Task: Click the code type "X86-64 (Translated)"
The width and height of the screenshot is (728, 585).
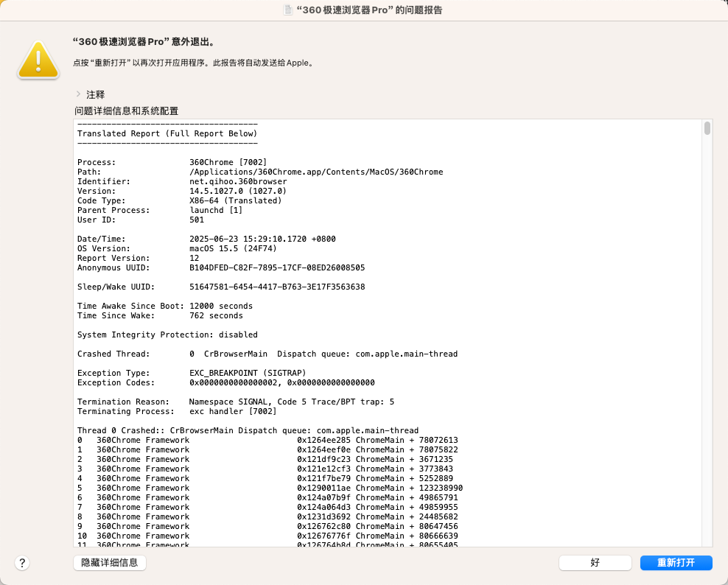Action: tap(235, 200)
